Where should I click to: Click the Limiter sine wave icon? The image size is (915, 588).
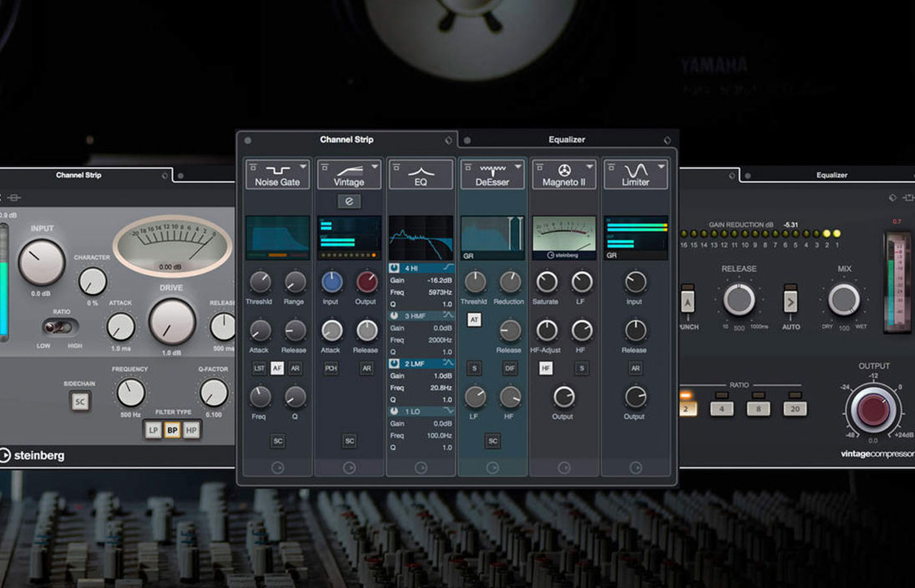tap(636, 170)
